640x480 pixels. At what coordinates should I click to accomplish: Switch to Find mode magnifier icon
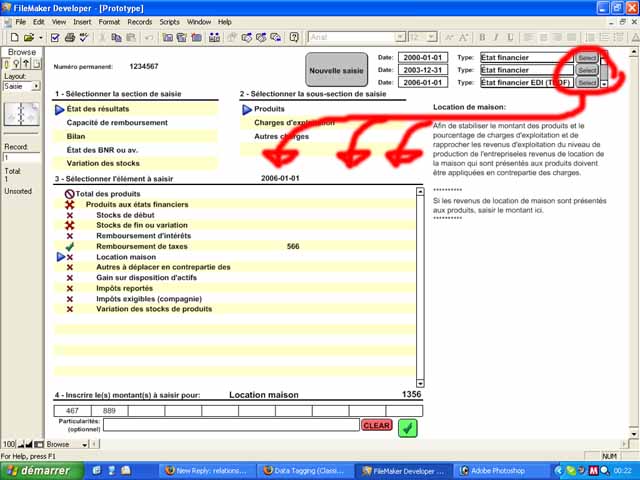point(17,65)
